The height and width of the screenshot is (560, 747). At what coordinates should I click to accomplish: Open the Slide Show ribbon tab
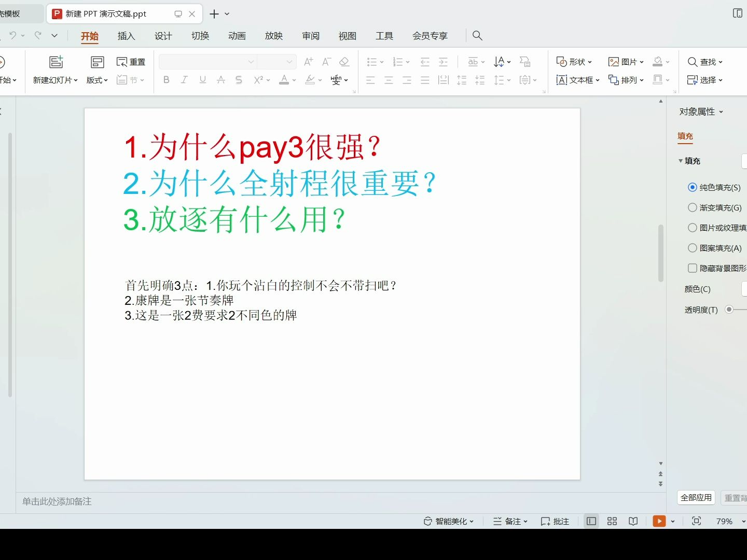click(x=273, y=36)
